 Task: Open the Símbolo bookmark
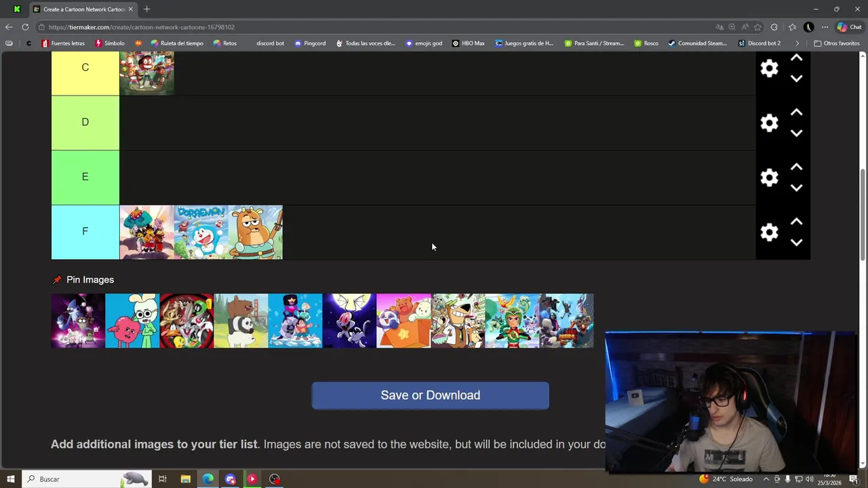[x=110, y=43]
